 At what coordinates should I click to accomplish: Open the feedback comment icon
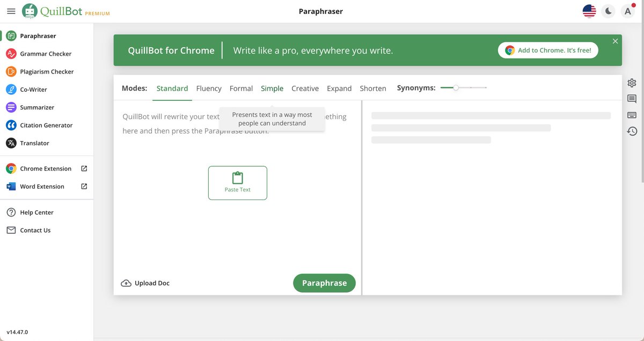point(632,99)
